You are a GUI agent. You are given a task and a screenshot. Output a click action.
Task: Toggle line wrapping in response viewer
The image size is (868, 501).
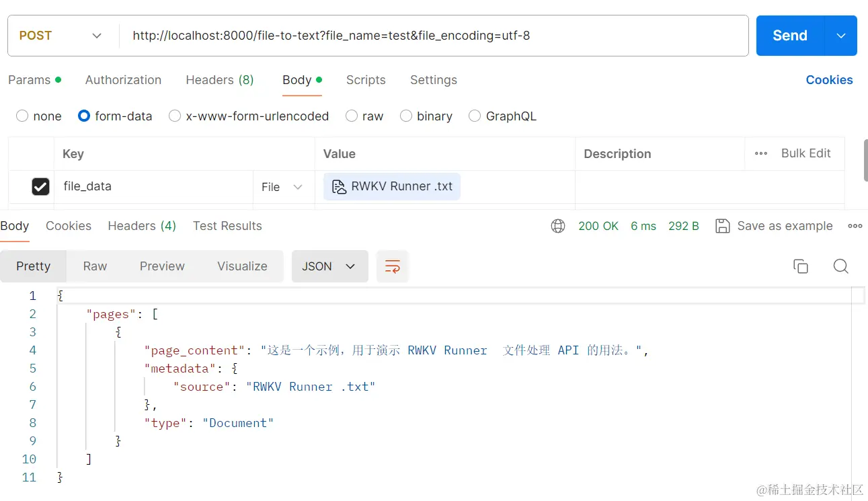tap(392, 266)
